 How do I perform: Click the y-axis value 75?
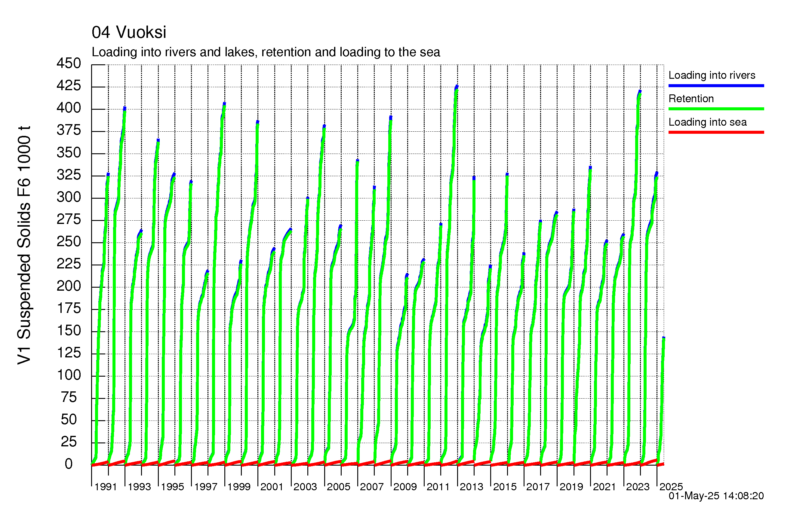pyautogui.click(x=69, y=397)
